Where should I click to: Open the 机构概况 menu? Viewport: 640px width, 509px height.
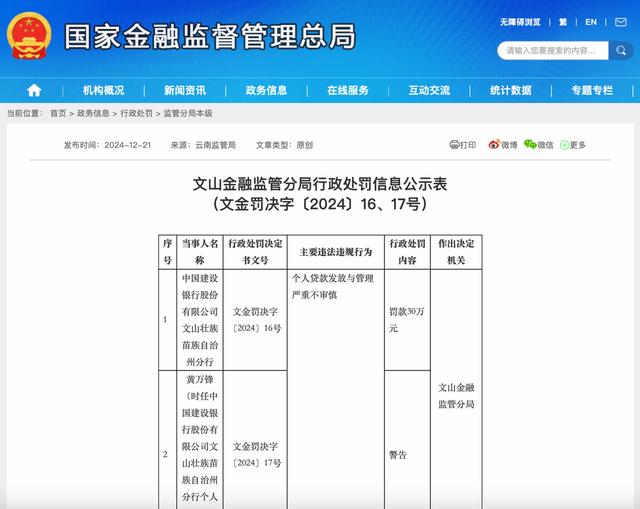point(103,90)
